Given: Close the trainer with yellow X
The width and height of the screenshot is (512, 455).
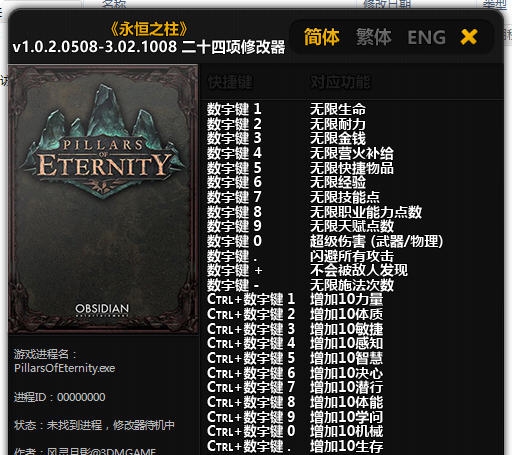Looking at the screenshot, I should (x=469, y=37).
